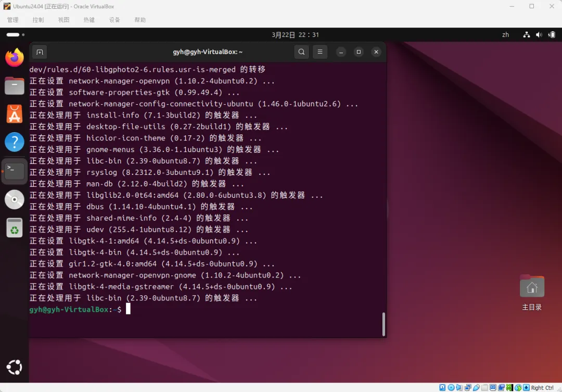Click the dbus (1.14.10-4ubuntu4.1) line
Image resolution: width=562 pixels, height=392 pixels.
tap(141, 207)
